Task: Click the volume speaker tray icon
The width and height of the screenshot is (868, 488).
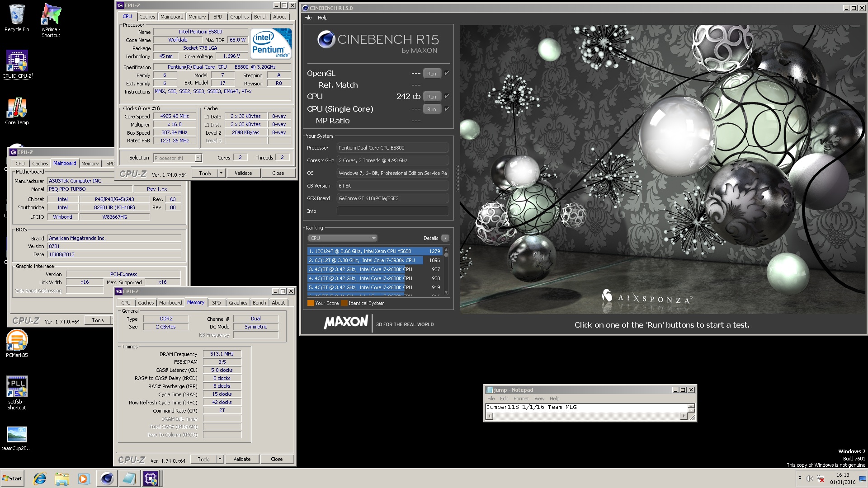Action: click(809, 479)
